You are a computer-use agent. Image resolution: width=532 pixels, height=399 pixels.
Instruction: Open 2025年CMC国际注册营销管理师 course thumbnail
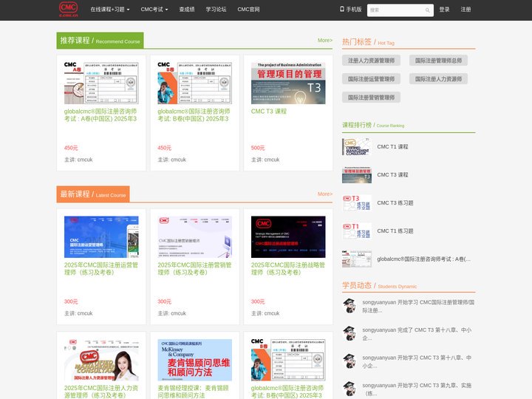[x=195, y=237]
